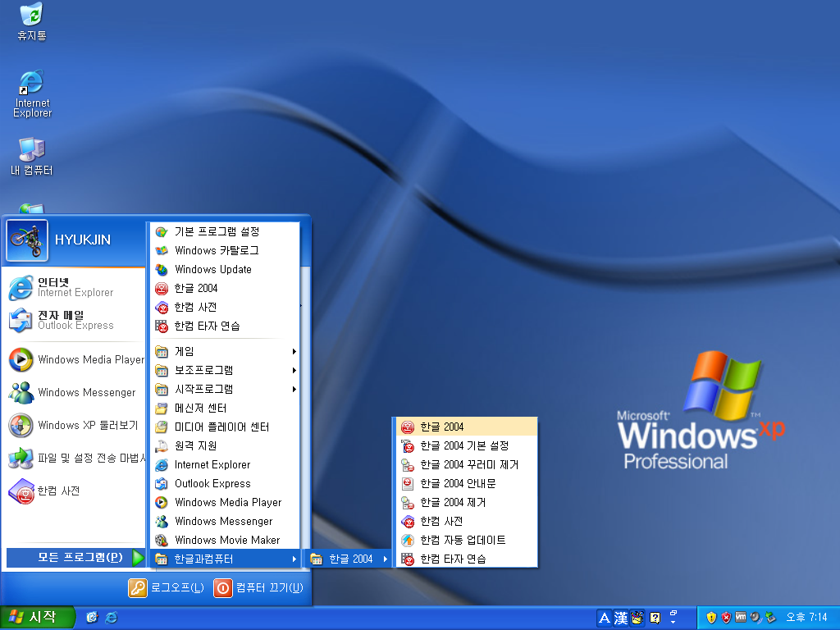Click the IME pad icon in the language bar
The image size is (840, 630).
(x=637, y=619)
